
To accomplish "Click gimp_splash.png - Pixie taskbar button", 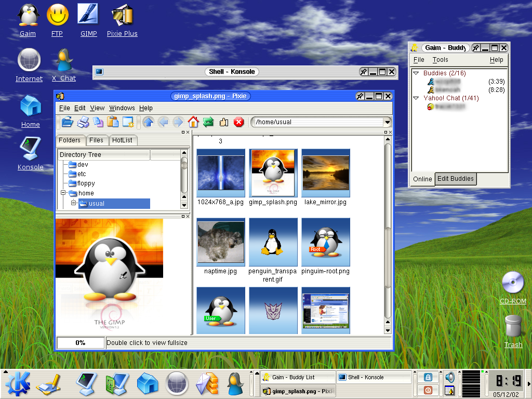I will (298, 391).
